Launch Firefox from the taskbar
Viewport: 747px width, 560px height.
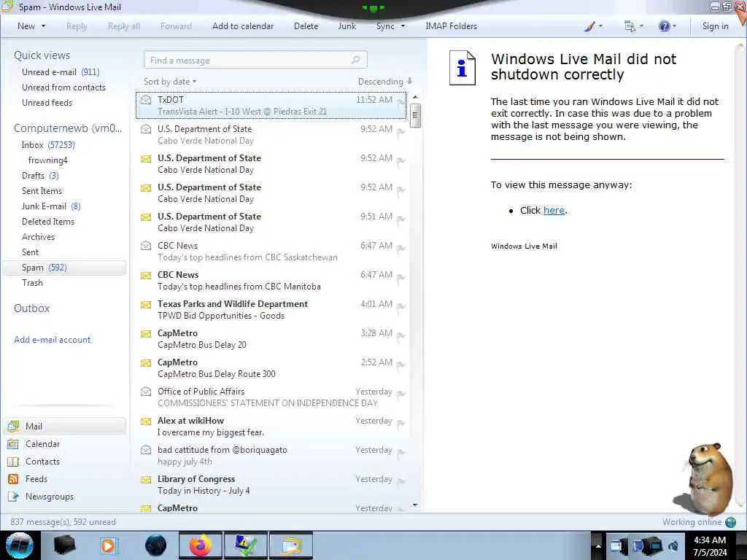pyautogui.click(x=200, y=545)
